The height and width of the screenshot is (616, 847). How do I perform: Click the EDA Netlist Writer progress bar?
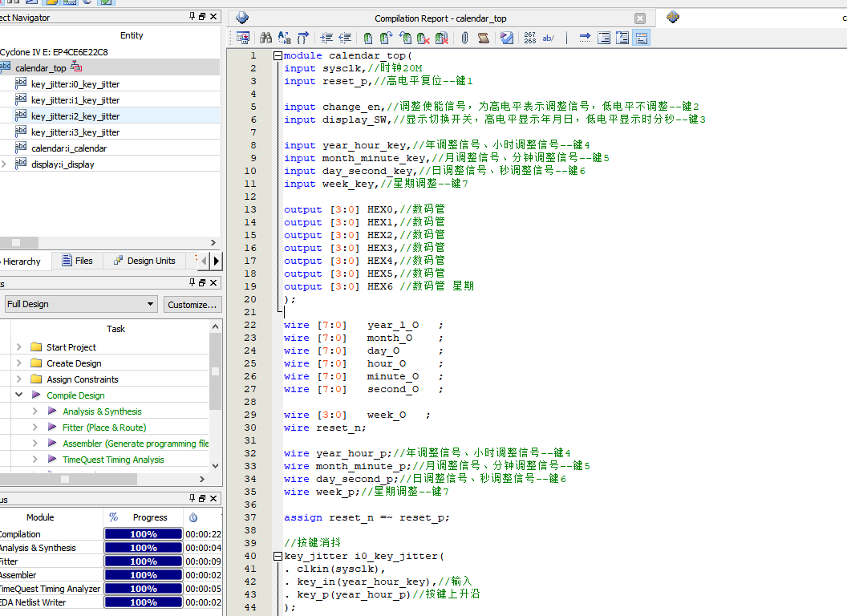click(143, 602)
